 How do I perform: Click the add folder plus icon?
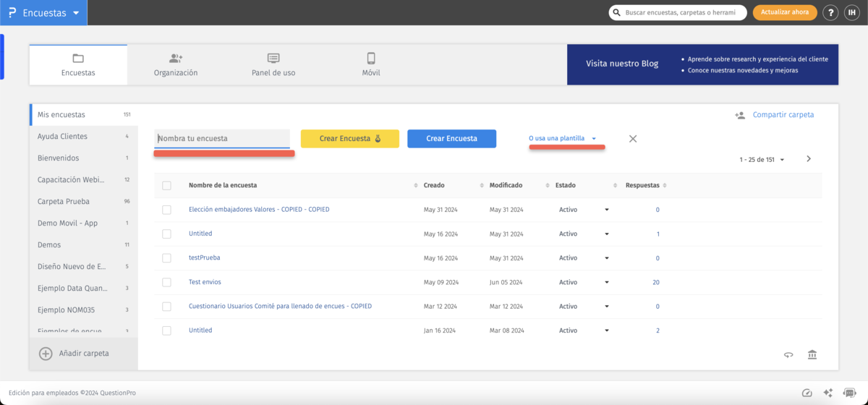click(x=46, y=354)
